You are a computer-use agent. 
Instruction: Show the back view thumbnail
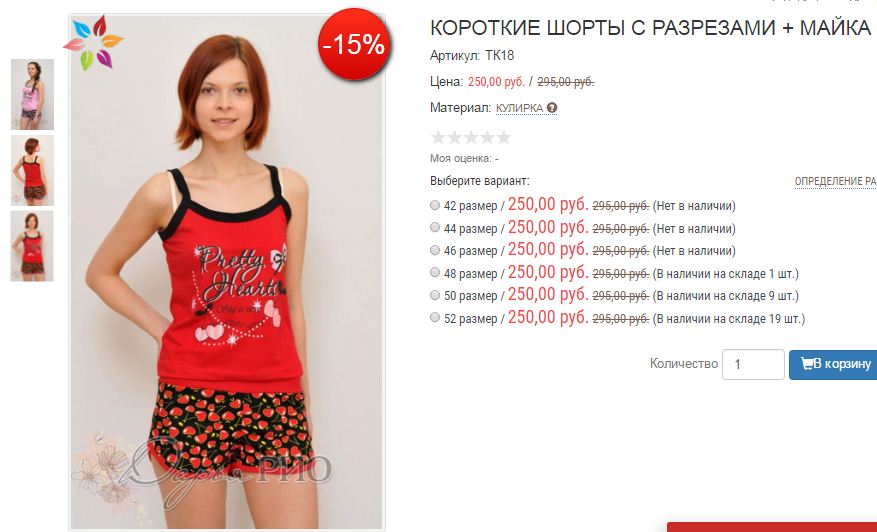32,170
